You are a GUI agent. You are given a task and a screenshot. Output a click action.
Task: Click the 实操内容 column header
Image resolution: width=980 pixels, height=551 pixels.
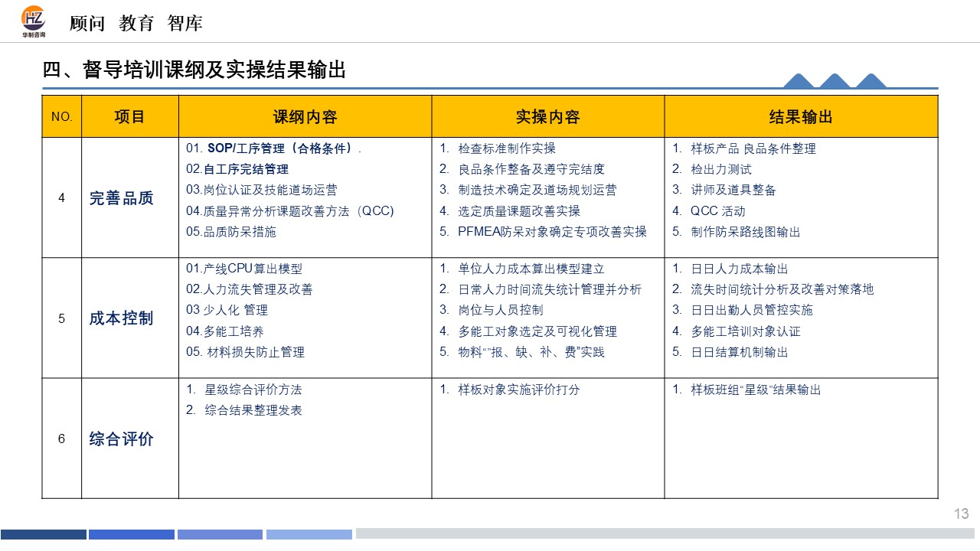[x=547, y=117]
